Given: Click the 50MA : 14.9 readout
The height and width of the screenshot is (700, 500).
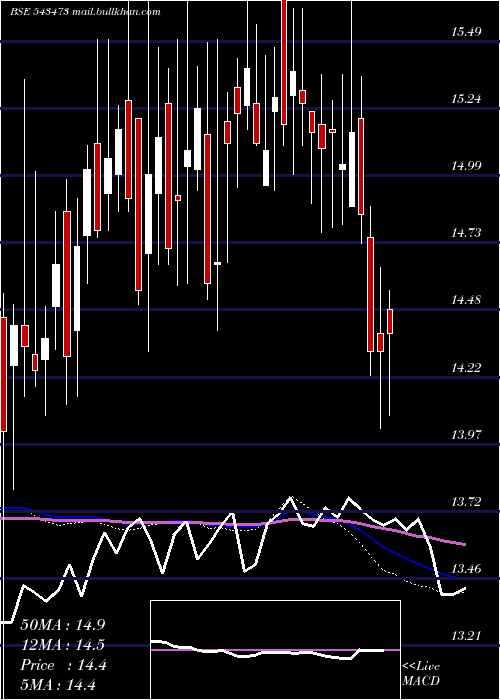Looking at the screenshot, I should click(x=63, y=625).
